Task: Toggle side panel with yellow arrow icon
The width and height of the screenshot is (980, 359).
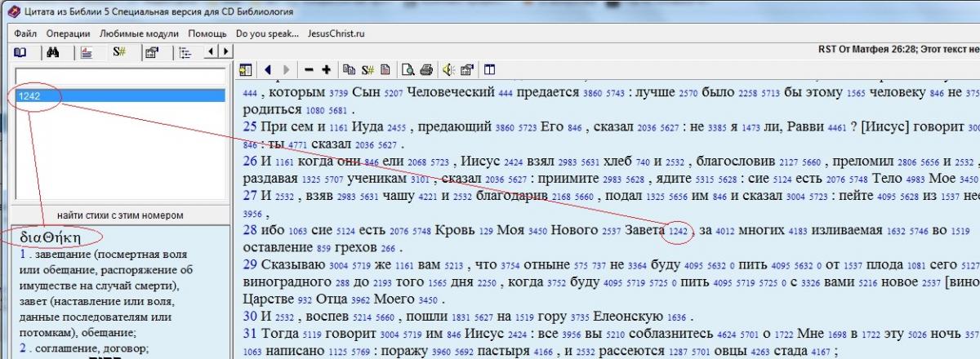Action: (x=246, y=69)
